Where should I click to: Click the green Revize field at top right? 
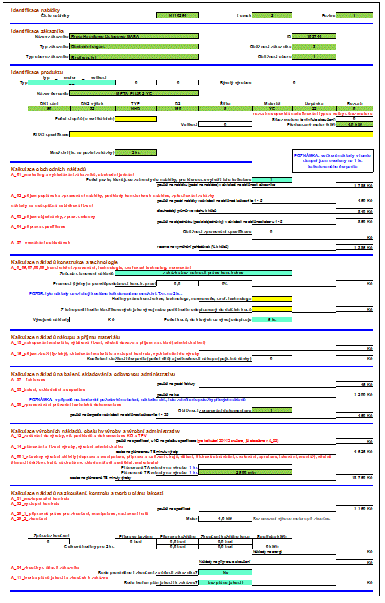[354, 15]
